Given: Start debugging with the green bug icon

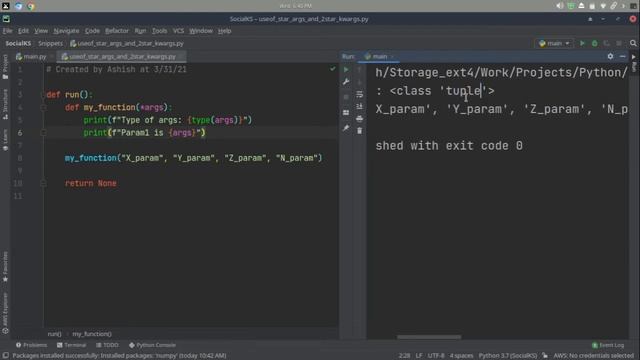Looking at the screenshot, I should (595, 43).
